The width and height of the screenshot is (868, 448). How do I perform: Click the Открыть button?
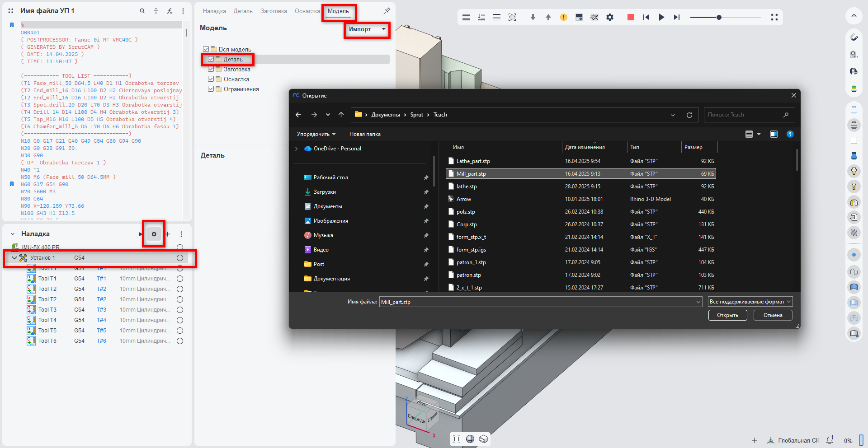tap(727, 315)
